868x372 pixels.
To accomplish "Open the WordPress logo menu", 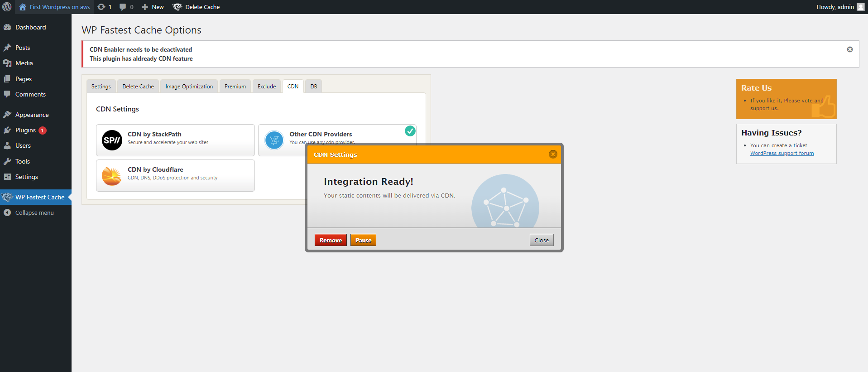I will [x=7, y=7].
